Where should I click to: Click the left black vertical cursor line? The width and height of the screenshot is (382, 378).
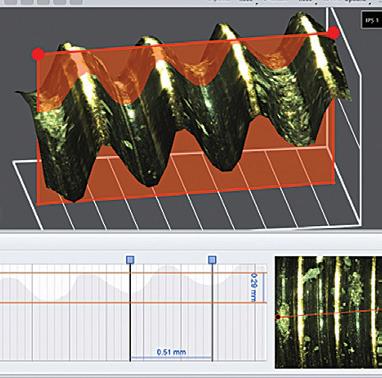[x=130, y=313]
